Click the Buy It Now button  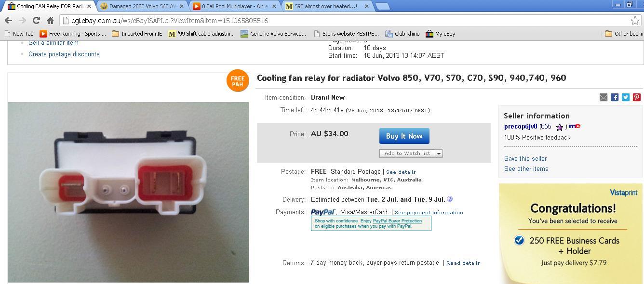[x=404, y=136]
